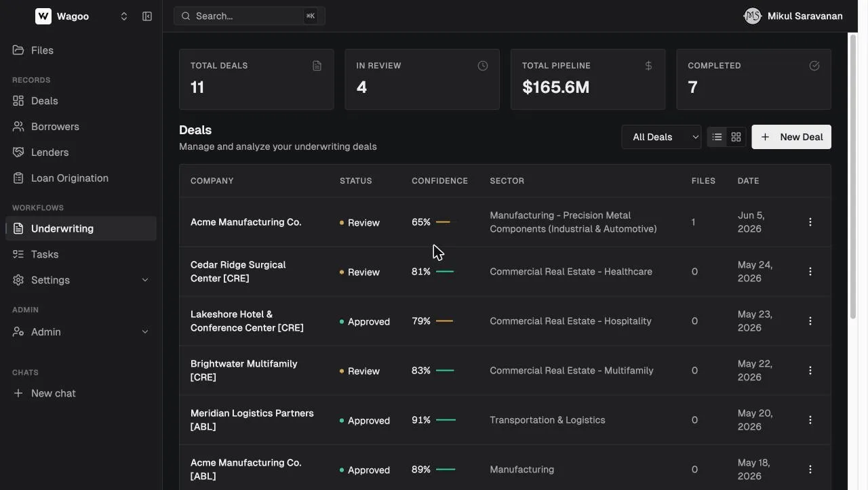The height and width of the screenshot is (490, 868).
Task: Click the Settings gear icon
Action: [18, 280]
